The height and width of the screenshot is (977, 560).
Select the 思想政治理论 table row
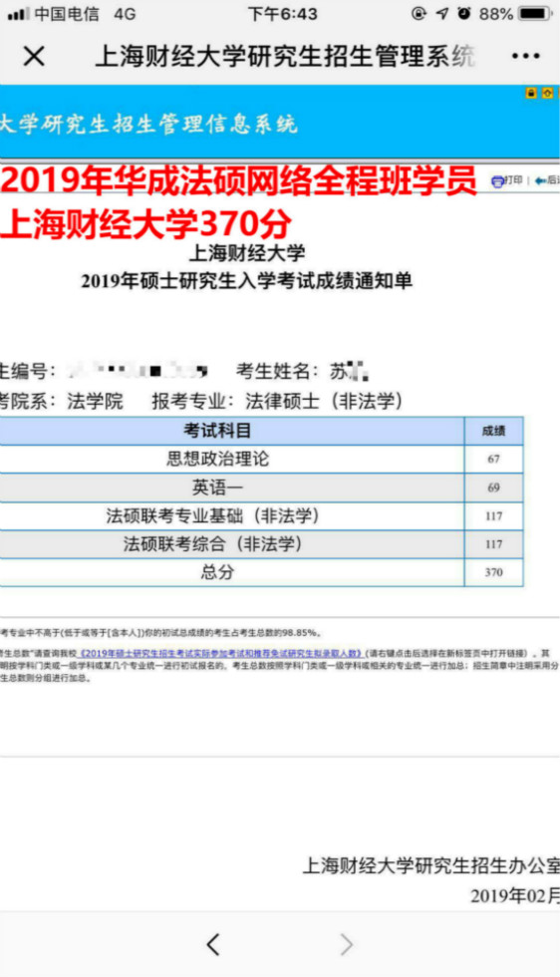click(x=261, y=460)
